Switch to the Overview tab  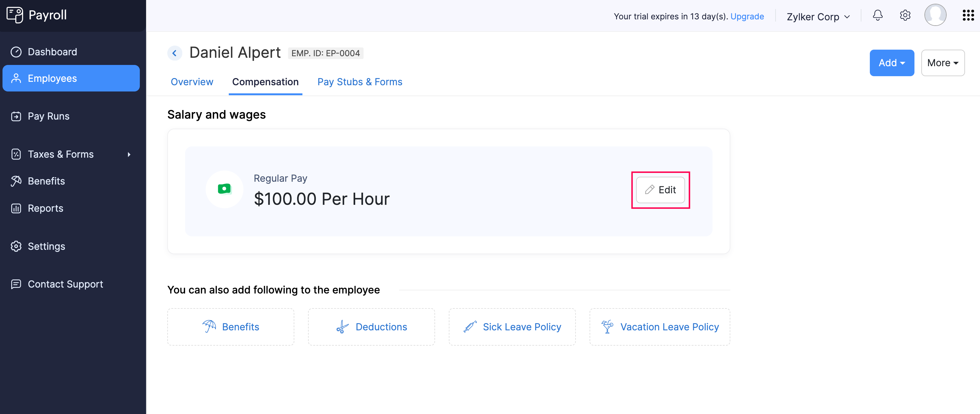(x=192, y=81)
